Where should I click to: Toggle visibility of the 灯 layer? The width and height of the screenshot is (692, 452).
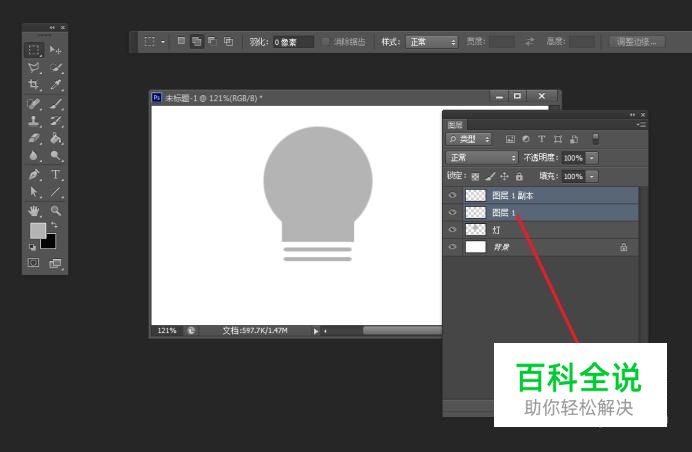pos(453,230)
